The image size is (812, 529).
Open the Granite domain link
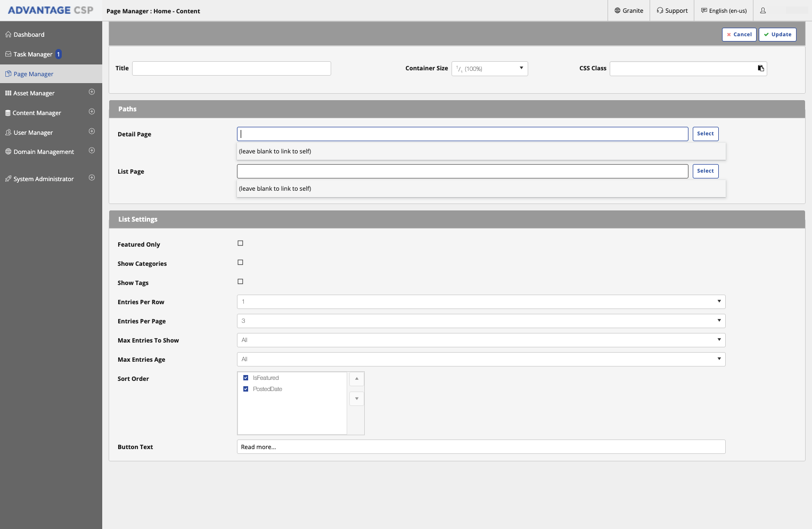tap(629, 11)
